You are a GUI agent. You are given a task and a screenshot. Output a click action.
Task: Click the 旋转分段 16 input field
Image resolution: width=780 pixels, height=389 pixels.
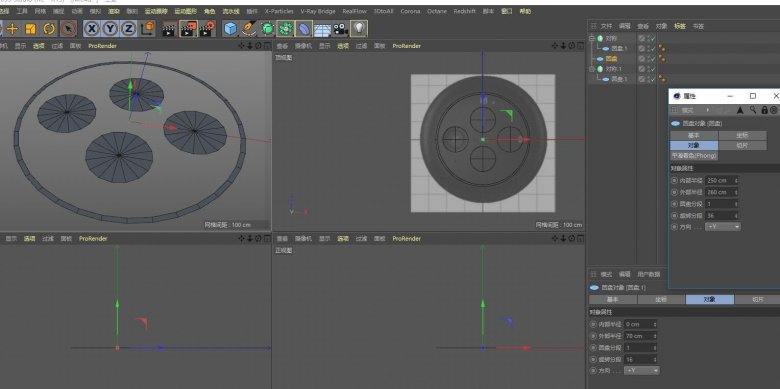[x=639, y=359]
